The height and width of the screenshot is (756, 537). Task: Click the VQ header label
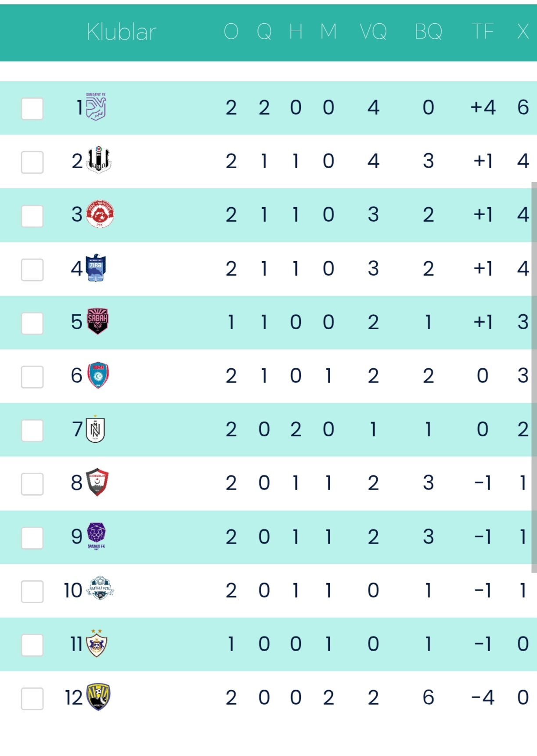[373, 32]
